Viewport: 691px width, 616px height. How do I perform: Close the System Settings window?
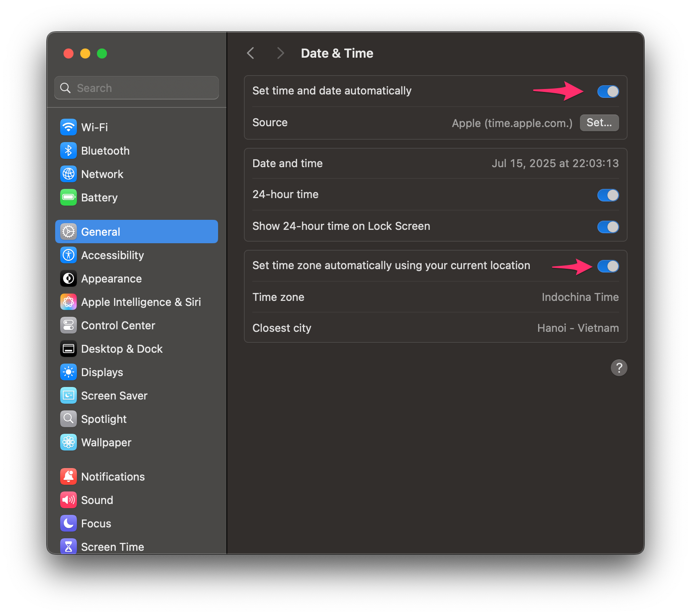click(69, 53)
